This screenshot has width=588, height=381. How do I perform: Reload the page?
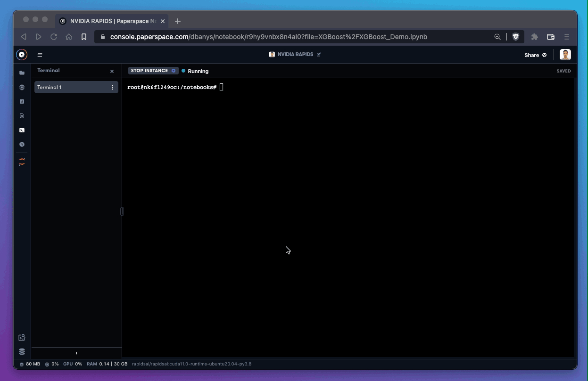point(54,37)
